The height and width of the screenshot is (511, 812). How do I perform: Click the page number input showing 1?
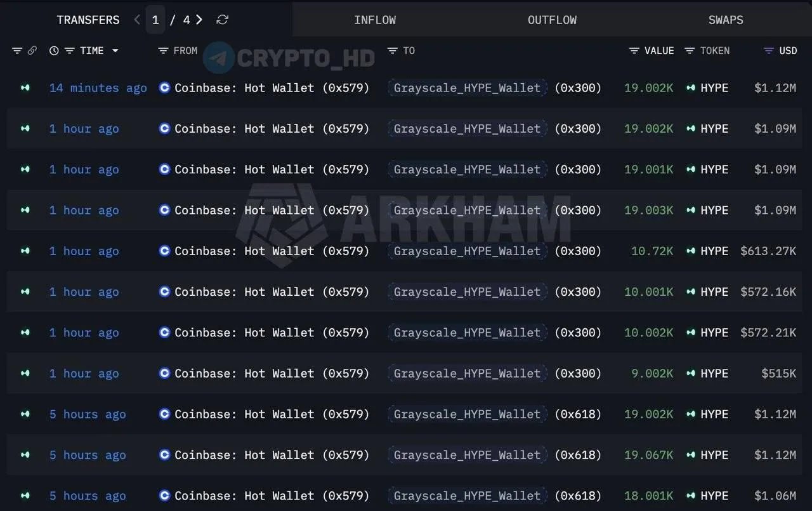click(155, 20)
